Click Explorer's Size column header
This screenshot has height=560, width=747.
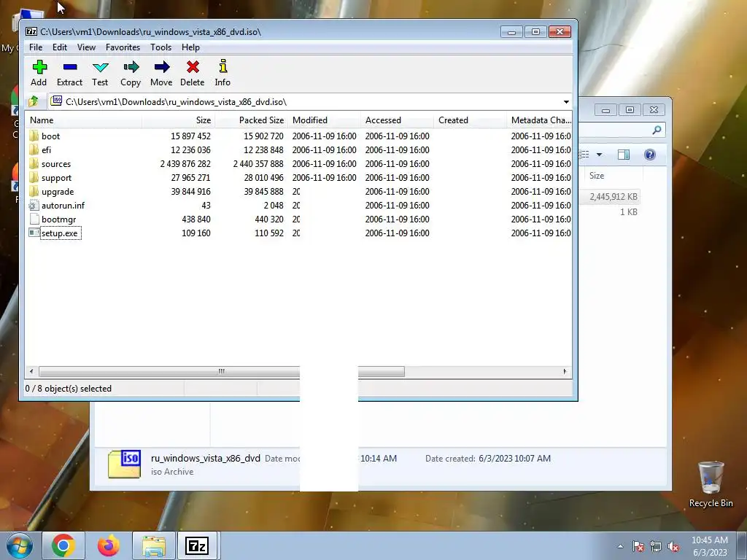[x=614, y=175]
